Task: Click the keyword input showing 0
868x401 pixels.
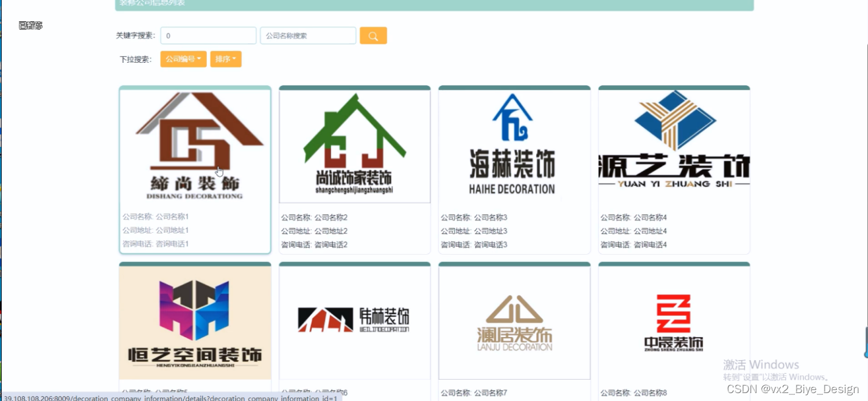Action: click(208, 36)
